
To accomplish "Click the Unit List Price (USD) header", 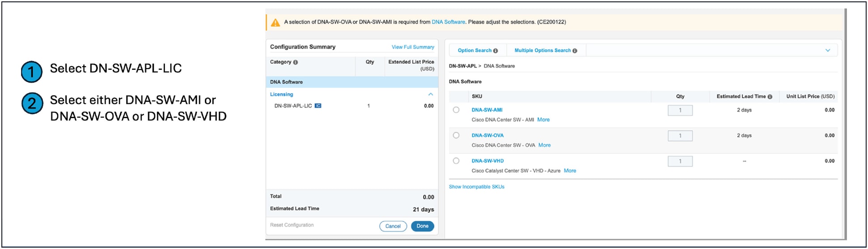I will 810,96.
